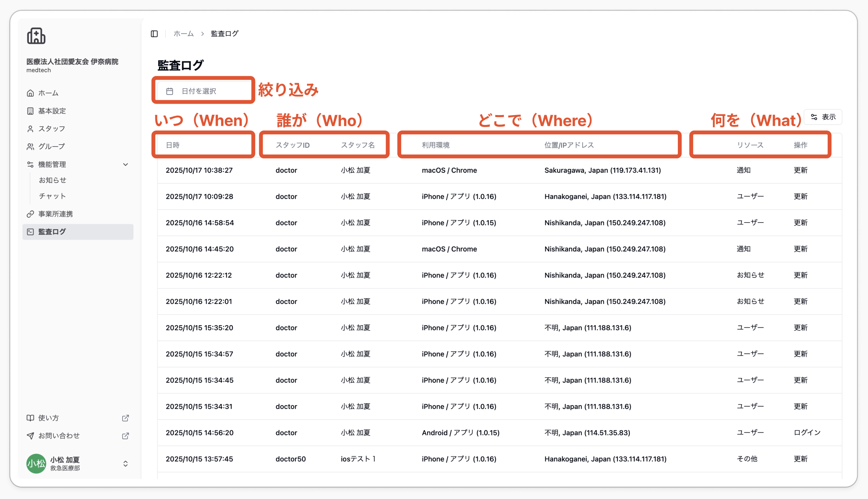Click 不明, Japan (114.51.35.83) cell

pos(587,433)
